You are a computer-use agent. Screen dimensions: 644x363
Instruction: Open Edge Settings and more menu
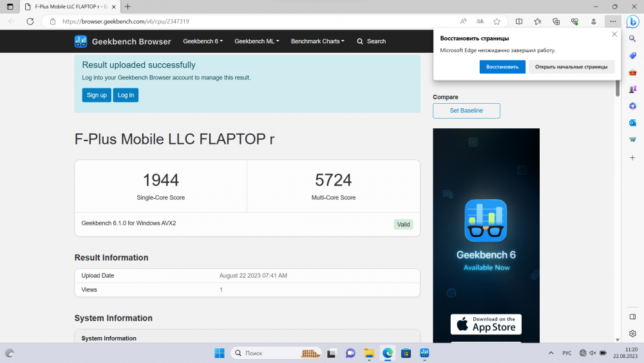point(612,21)
